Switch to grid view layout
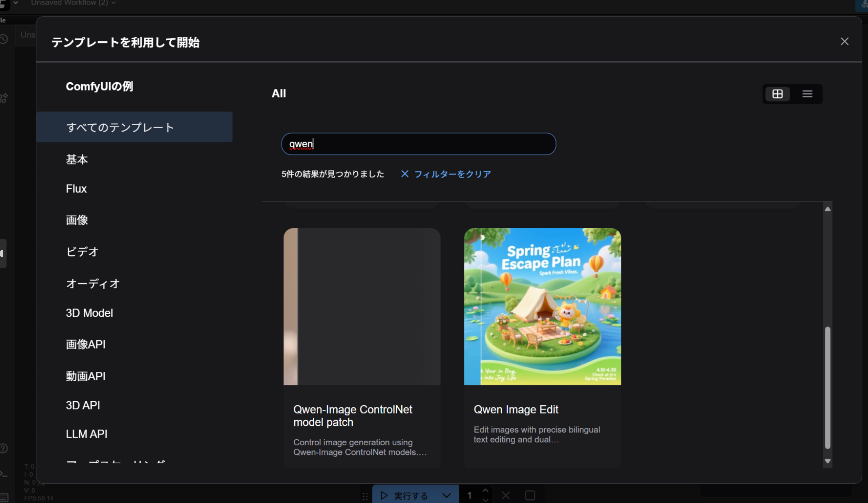 (x=777, y=94)
